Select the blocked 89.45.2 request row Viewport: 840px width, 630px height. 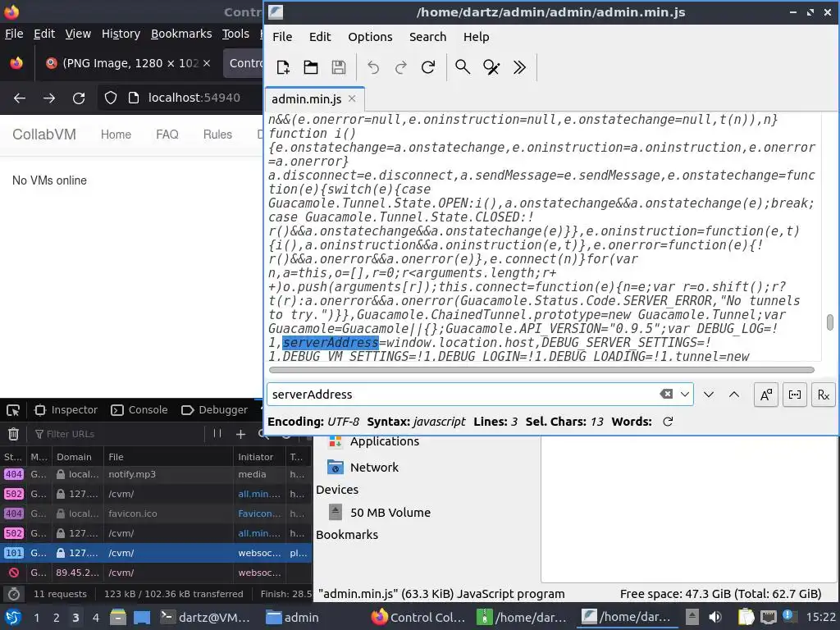[x=156, y=573]
